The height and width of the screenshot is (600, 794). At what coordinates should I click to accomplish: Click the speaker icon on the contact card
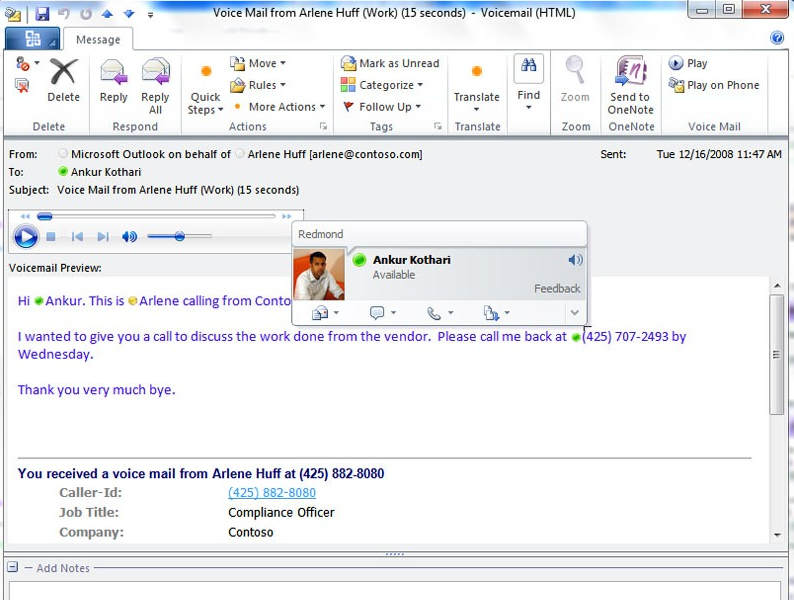point(575,260)
